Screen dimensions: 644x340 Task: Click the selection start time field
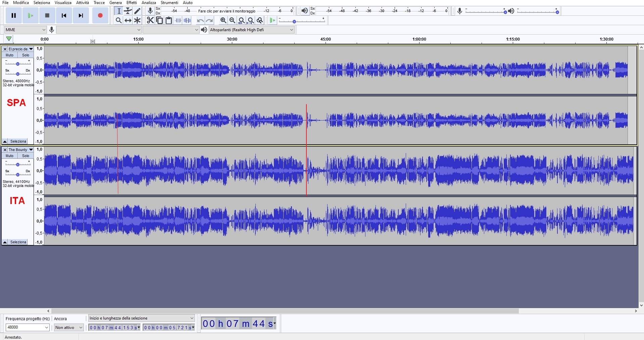[x=114, y=328]
